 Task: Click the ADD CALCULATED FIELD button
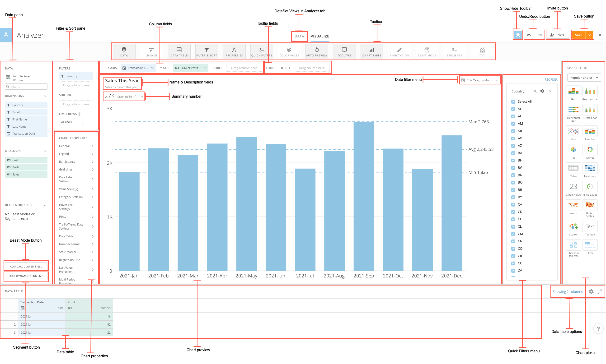pyautogui.click(x=26, y=266)
